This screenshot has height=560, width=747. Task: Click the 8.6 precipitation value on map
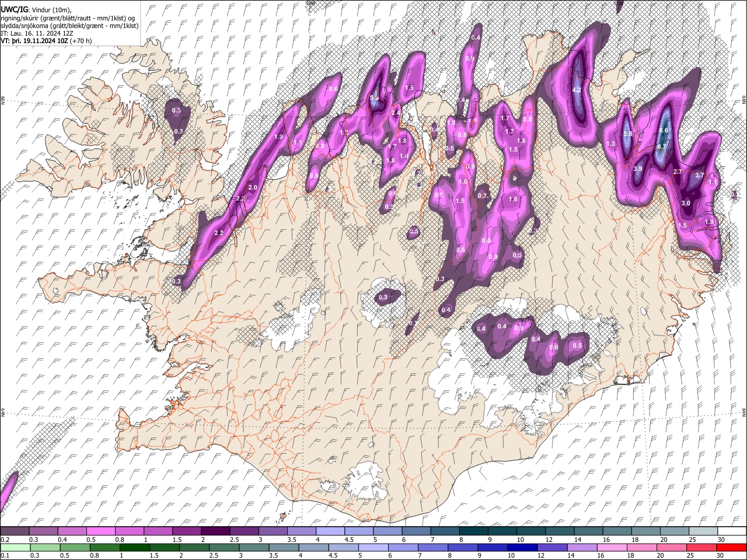click(663, 130)
